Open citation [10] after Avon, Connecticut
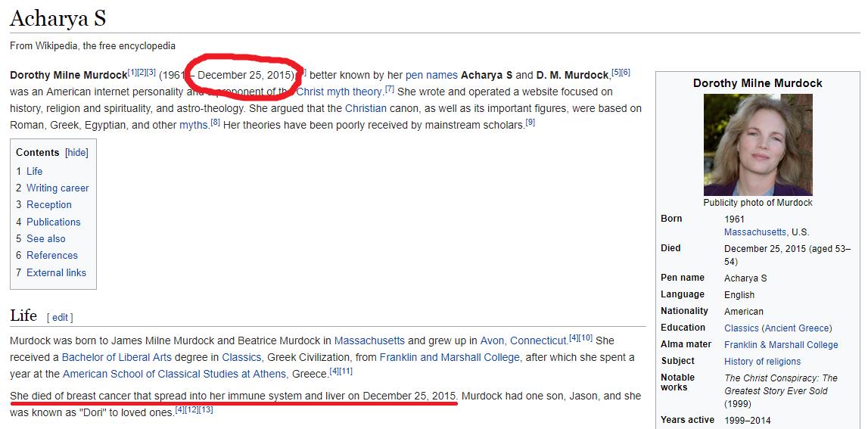 tap(586, 337)
